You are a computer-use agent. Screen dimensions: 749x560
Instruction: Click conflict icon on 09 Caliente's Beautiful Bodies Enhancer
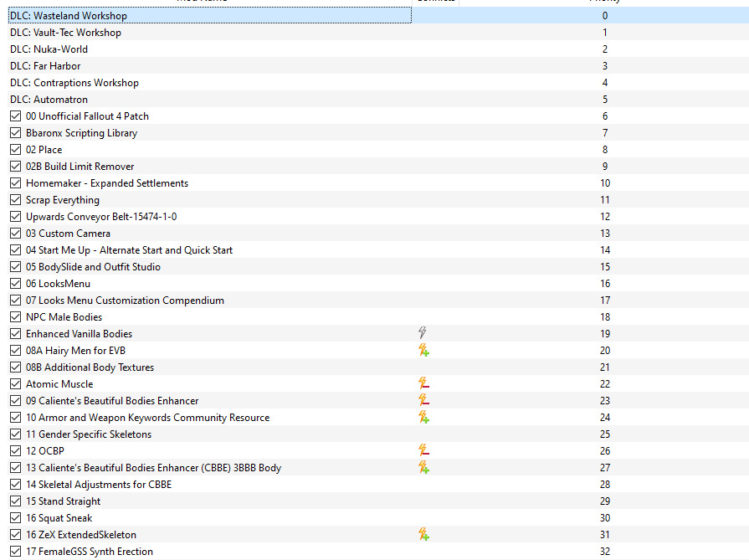423,400
